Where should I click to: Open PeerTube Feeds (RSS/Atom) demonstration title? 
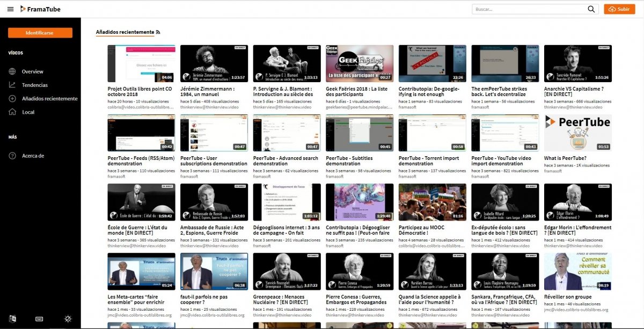click(x=140, y=161)
